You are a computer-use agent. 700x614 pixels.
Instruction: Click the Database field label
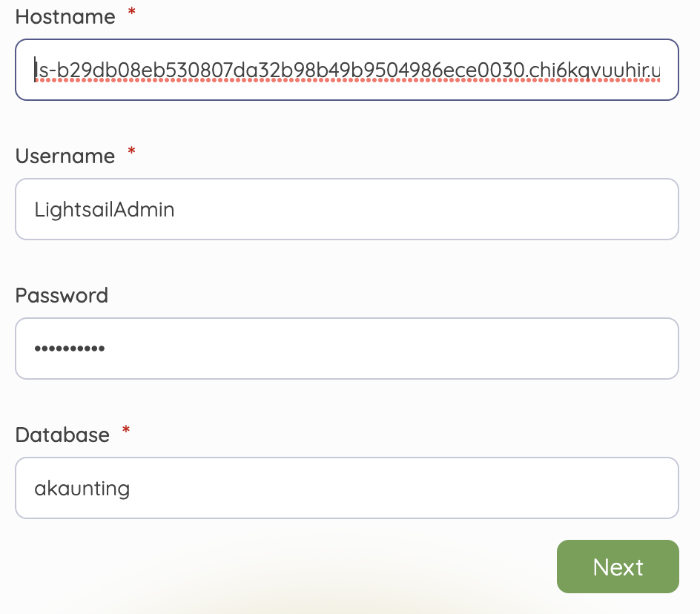[62, 435]
